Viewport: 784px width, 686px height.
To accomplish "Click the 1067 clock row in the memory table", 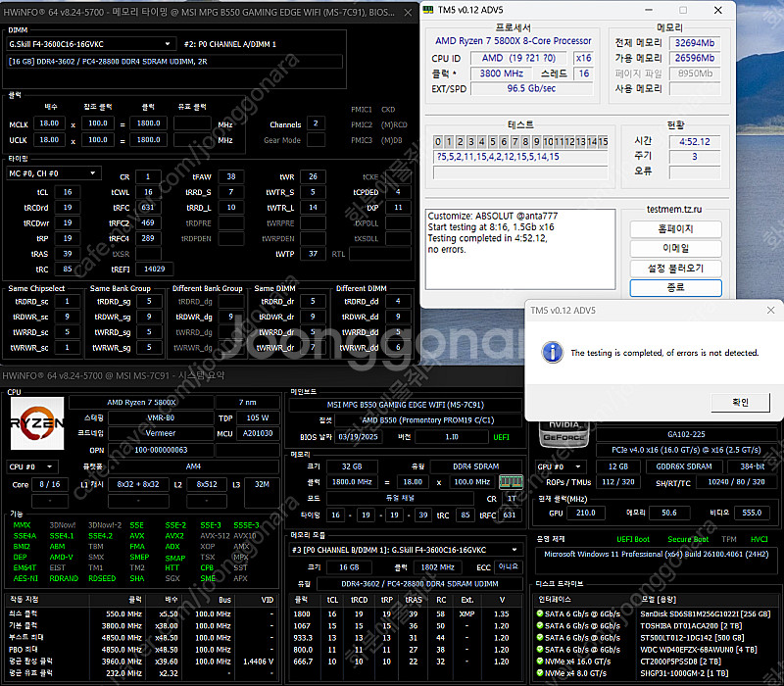I will (x=405, y=625).
